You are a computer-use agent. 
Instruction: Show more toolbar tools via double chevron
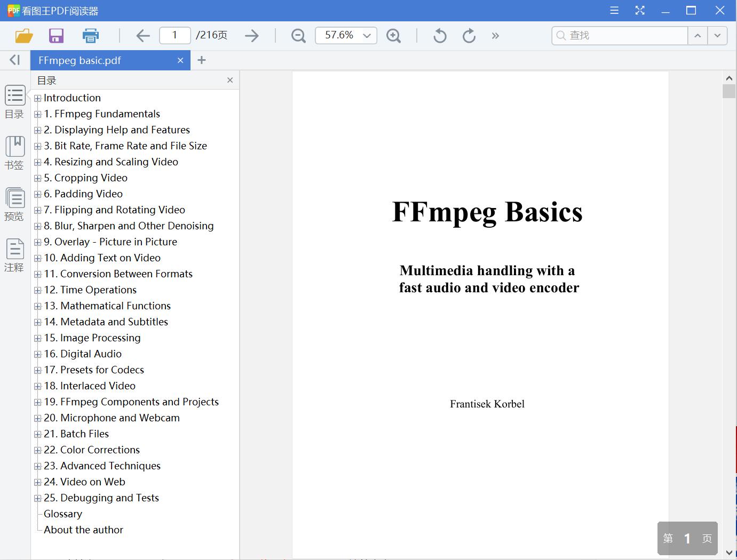click(x=495, y=36)
